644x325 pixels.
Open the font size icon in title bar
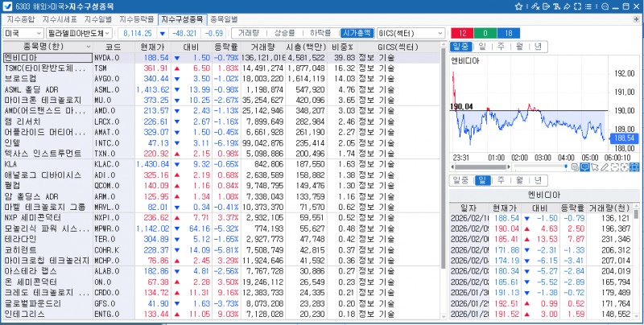tap(556, 6)
